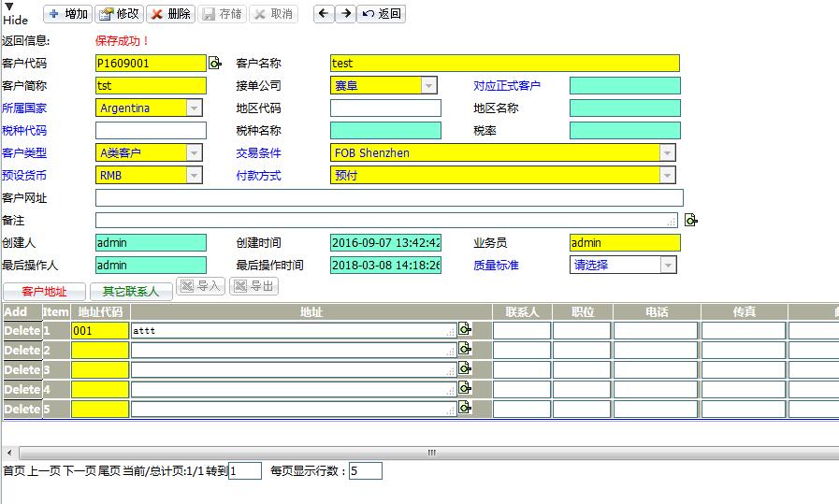
Task: Expand the 质量标准 请选择 dropdown
Action: tap(668, 266)
